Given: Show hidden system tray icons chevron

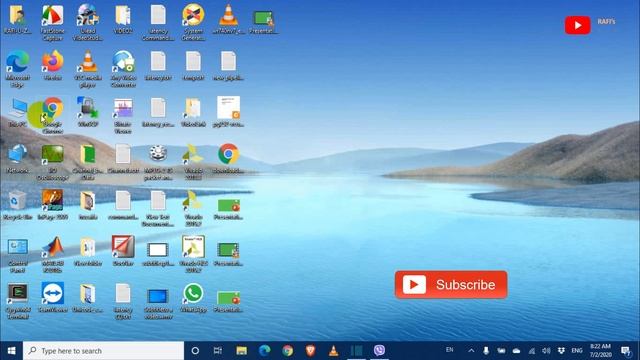Looking at the screenshot, I should 471,351.
